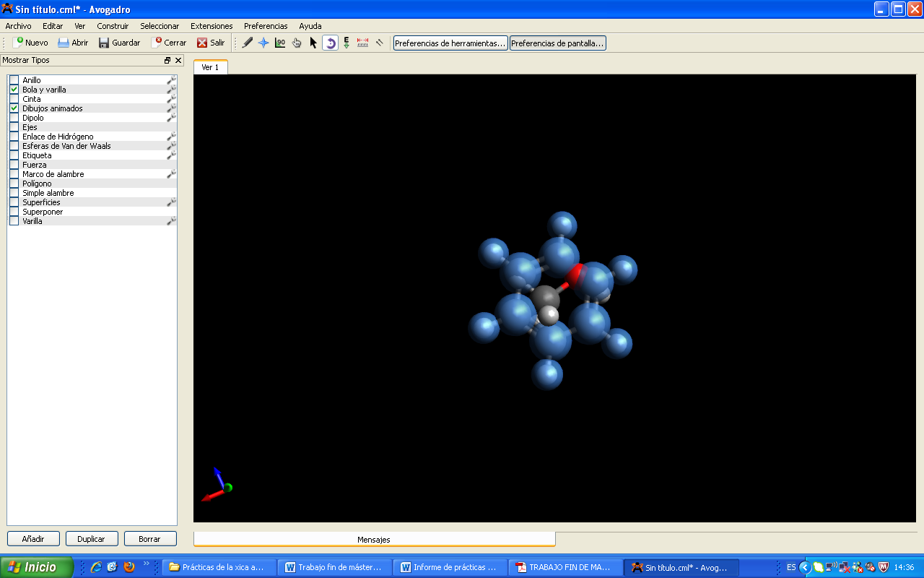Click the Preferencias de herramientas button
The height and width of the screenshot is (578, 924).
pos(450,43)
